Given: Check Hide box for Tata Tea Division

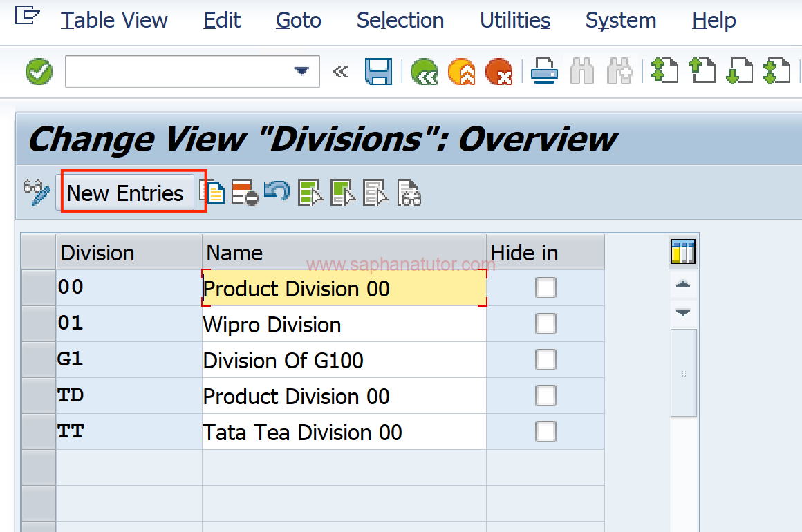Looking at the screenshot, I should pos(545,432).
